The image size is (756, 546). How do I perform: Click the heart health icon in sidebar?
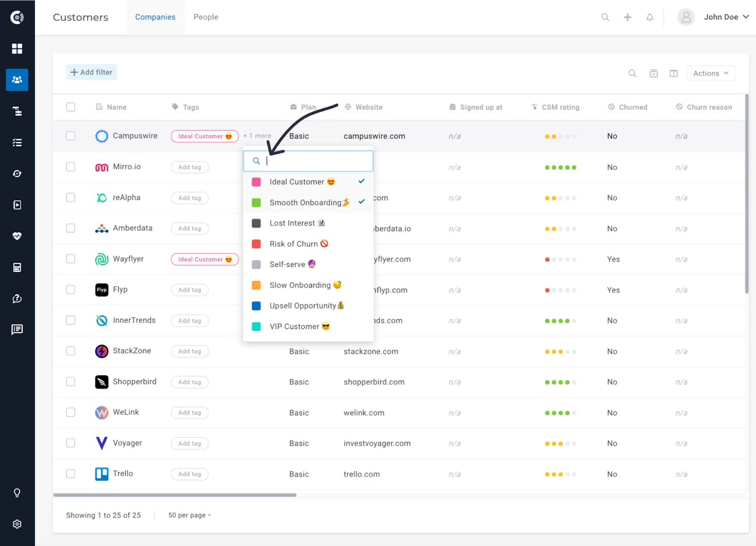tap(17, 236)
